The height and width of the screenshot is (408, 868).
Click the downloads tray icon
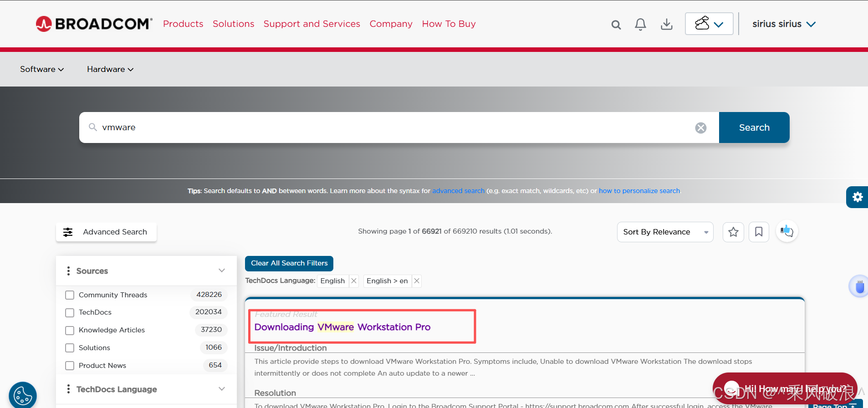pos(667,24)
